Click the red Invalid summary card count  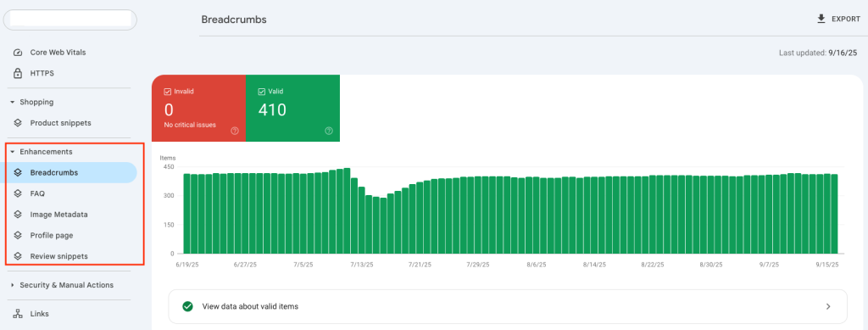169,109
